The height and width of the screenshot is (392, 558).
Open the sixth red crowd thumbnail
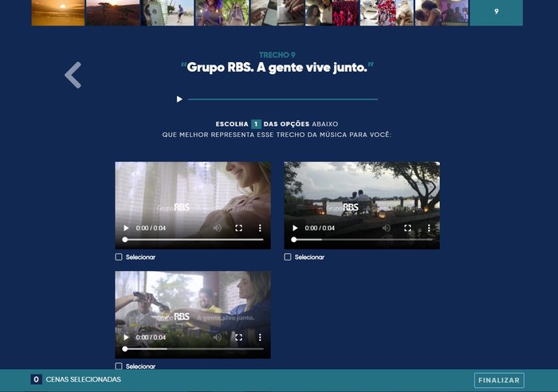(332, 13)
